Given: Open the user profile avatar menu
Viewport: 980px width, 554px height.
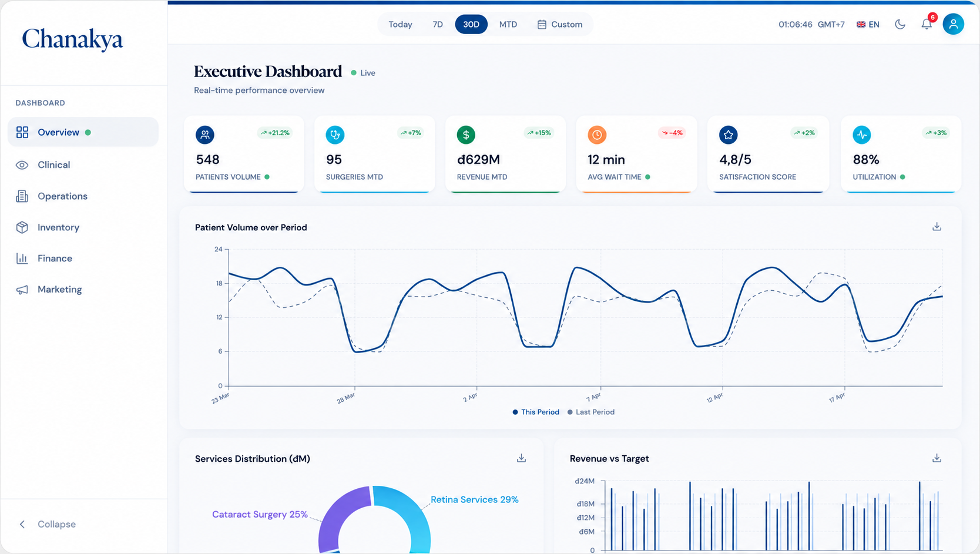Looking at the screenshot, I should [x=953, y=24].
